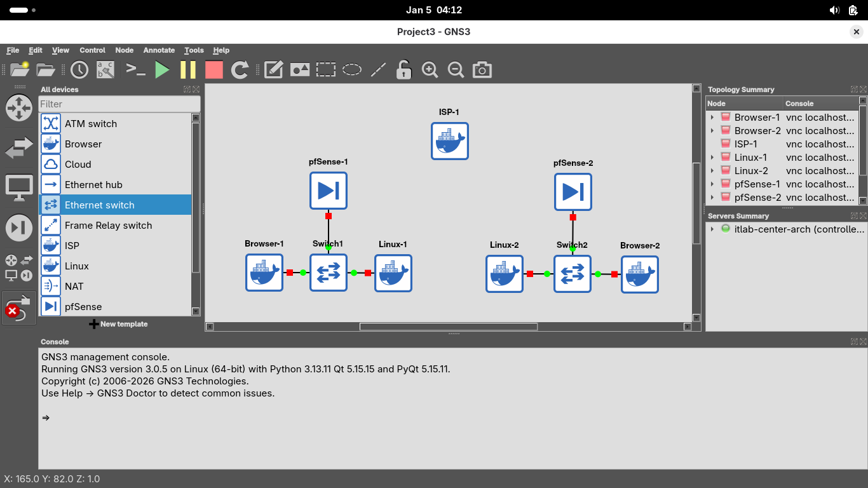The width and height of the screenshot is (868, 488).
Task: Click the Reload all nodes icon
Action: click(240, 70)
